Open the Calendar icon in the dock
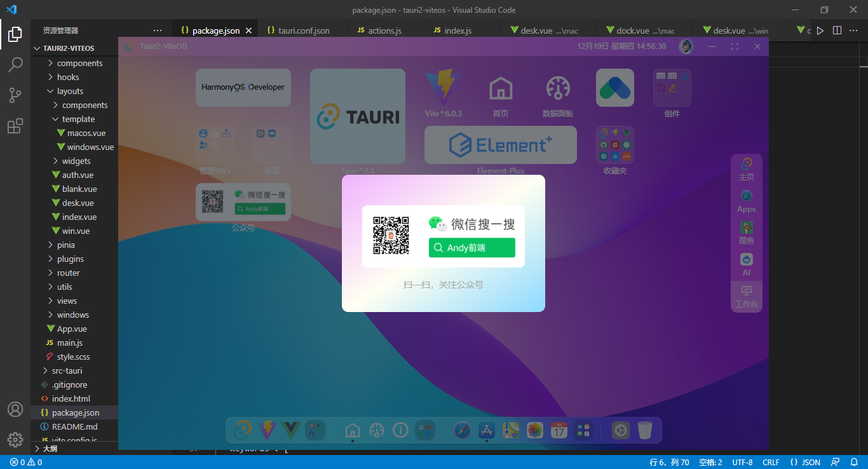868x469 pixels. (559, 430)
